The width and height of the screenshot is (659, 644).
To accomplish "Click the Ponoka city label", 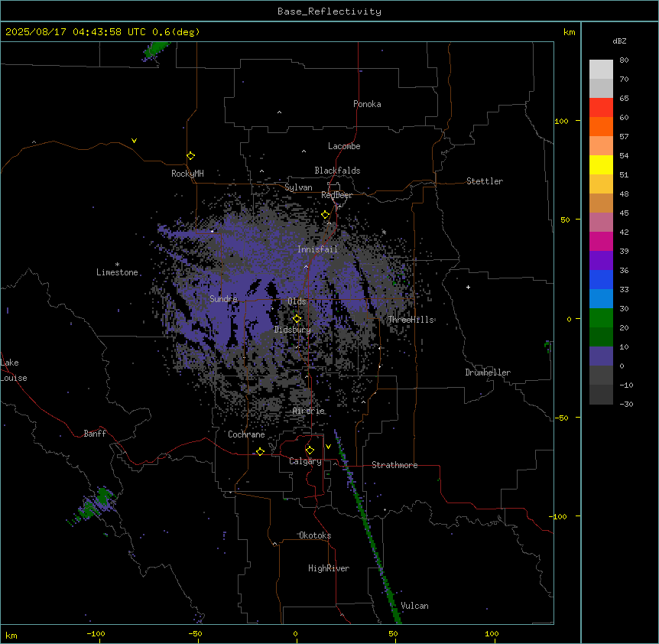I will click(x=367, y=104).
